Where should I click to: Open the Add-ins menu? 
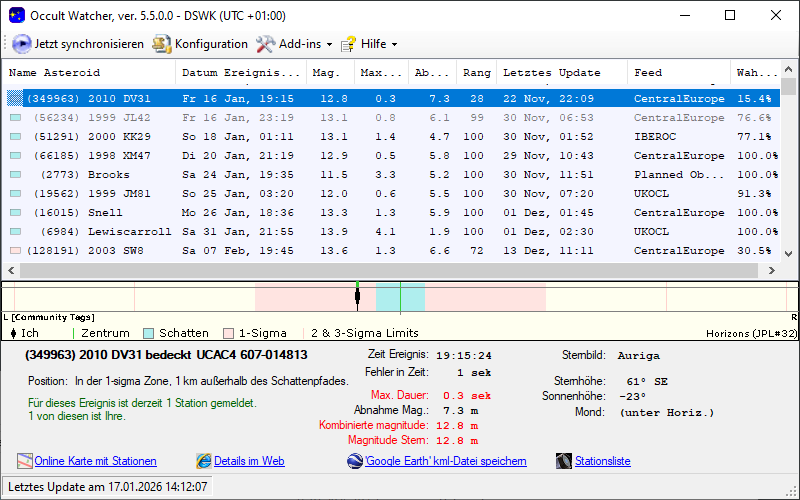click(294, 44)
